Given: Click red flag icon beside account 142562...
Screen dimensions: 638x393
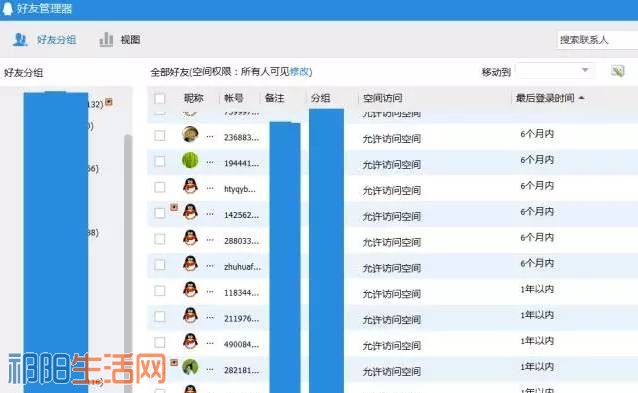Looking at the screenshot, I should (x=174, y=207).
